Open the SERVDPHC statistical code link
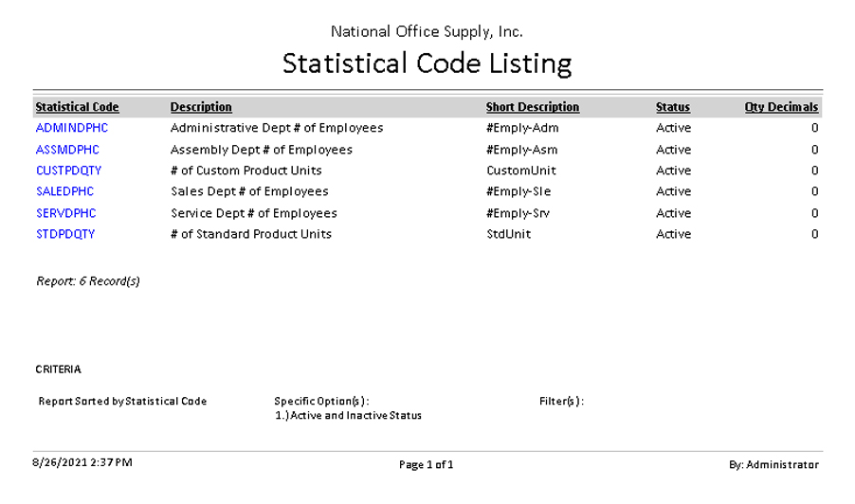This screenshot has height=504, width=855. click(66, 213)
